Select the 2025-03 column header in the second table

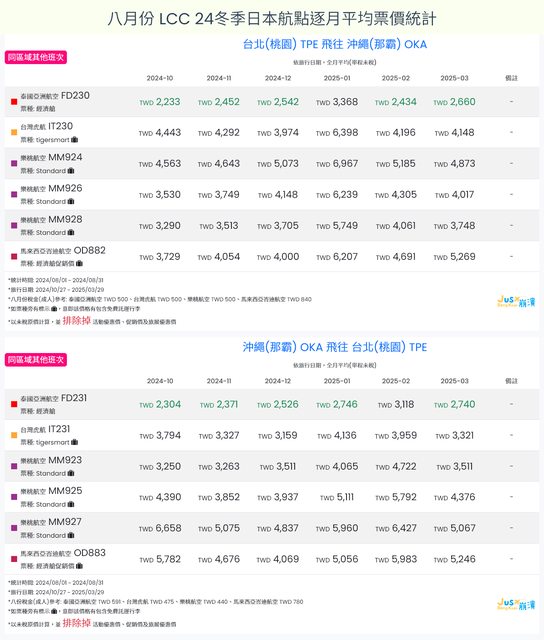454,381
